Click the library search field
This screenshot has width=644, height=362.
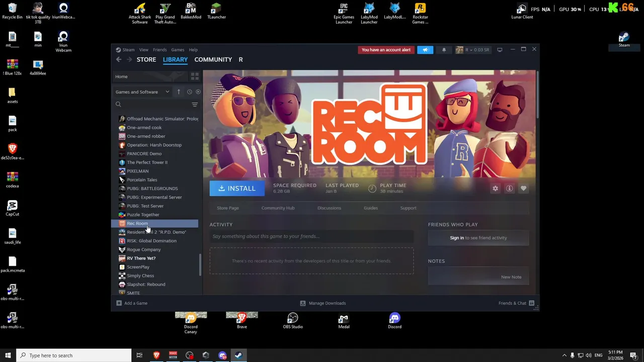pyautogui.click(x=152, y=105)
